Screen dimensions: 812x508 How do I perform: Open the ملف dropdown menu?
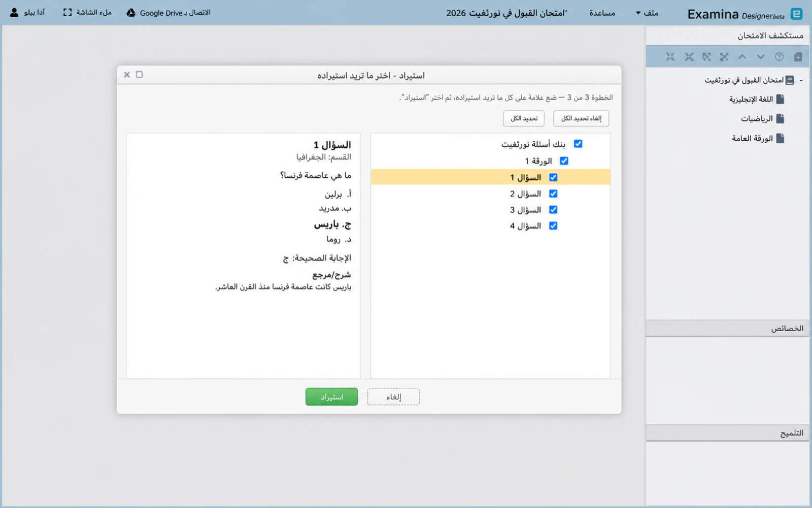coord(647,13)
